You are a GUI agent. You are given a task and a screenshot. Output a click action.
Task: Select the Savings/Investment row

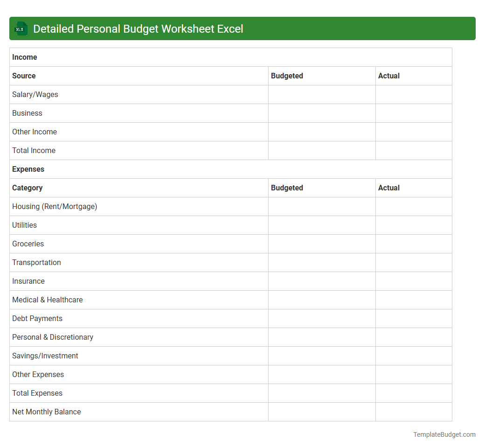pyautogui.click(x=45, y=356)
